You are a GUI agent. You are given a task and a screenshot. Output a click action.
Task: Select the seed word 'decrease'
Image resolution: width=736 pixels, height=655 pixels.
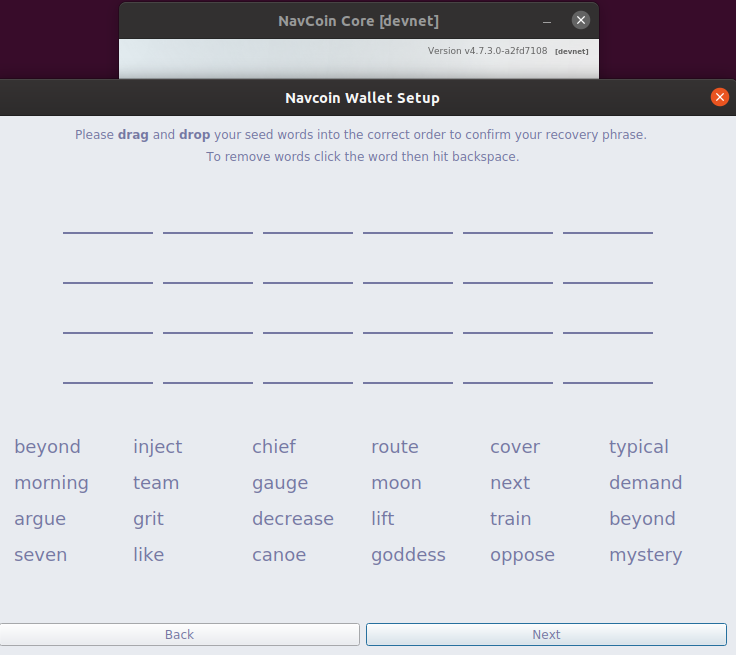[x=293, y=519]
